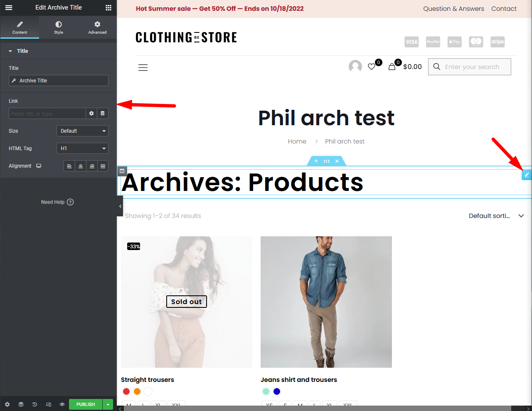532x411 pixels.
Task: Justify the title alignment
Action: 103,166
